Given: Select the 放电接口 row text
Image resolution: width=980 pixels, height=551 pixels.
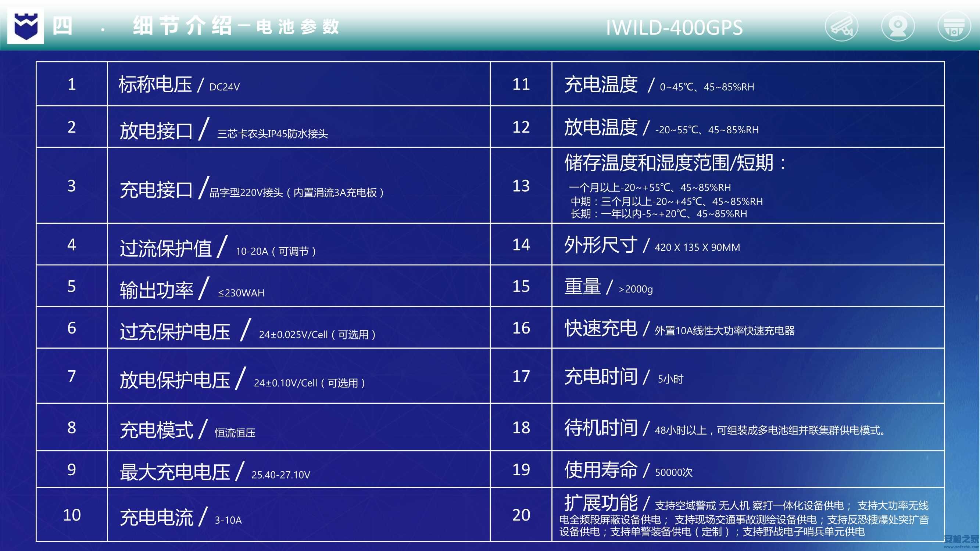Looking at the screenshot, I should 224,130.
